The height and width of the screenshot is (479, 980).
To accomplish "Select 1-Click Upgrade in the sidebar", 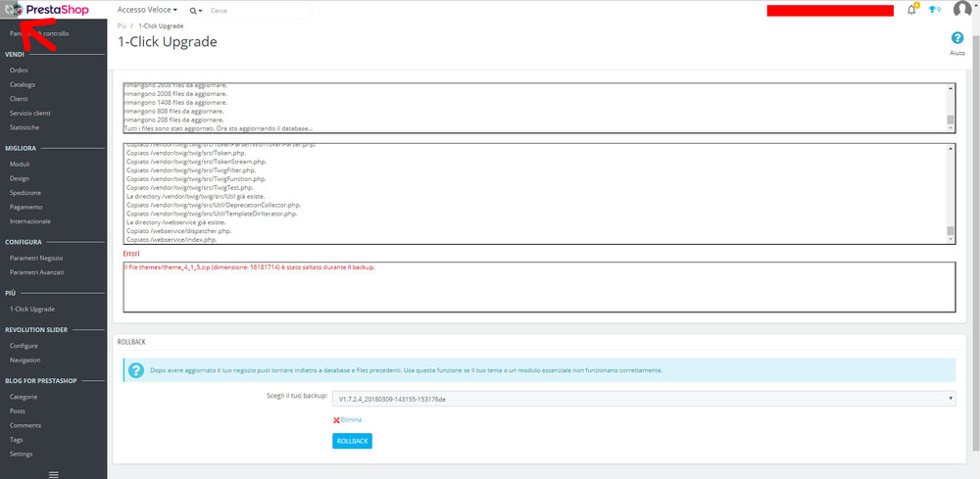I will [x=32, y=310].
